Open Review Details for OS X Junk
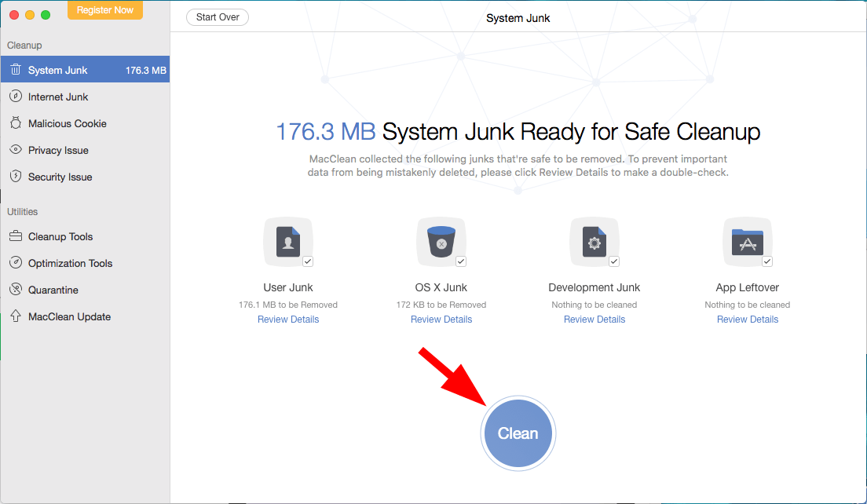Screen dimensions: 867x504 pos(441,320)
